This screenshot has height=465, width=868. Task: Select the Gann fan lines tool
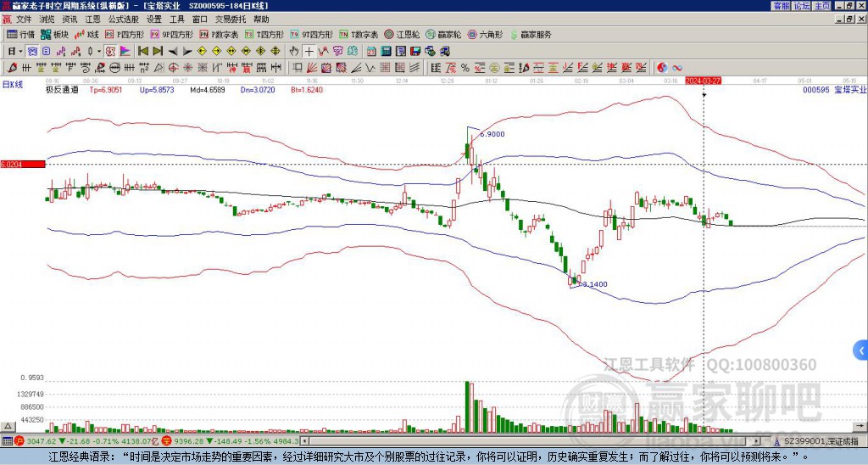point(312,68)
